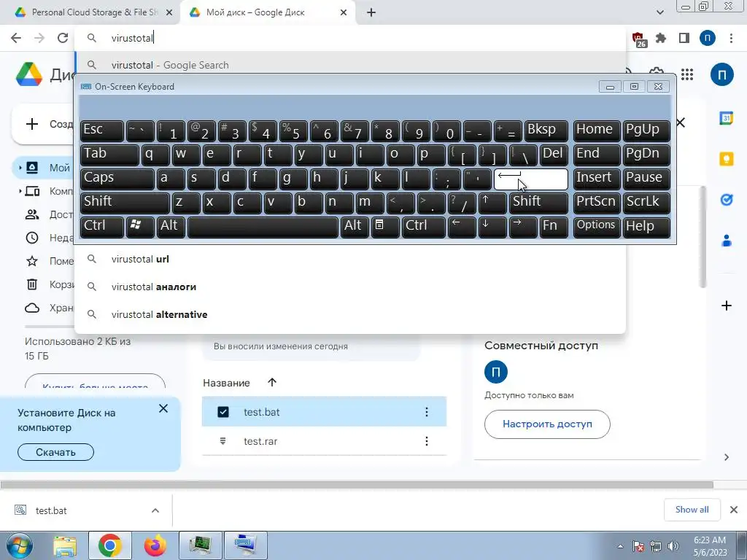The image size is (747, 560).
Task: Open Google Calendar side panel icon
Action: [726, 117]
